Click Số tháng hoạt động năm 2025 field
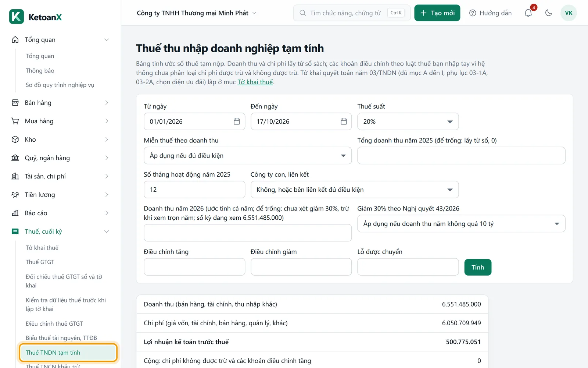 coord(194,190)
